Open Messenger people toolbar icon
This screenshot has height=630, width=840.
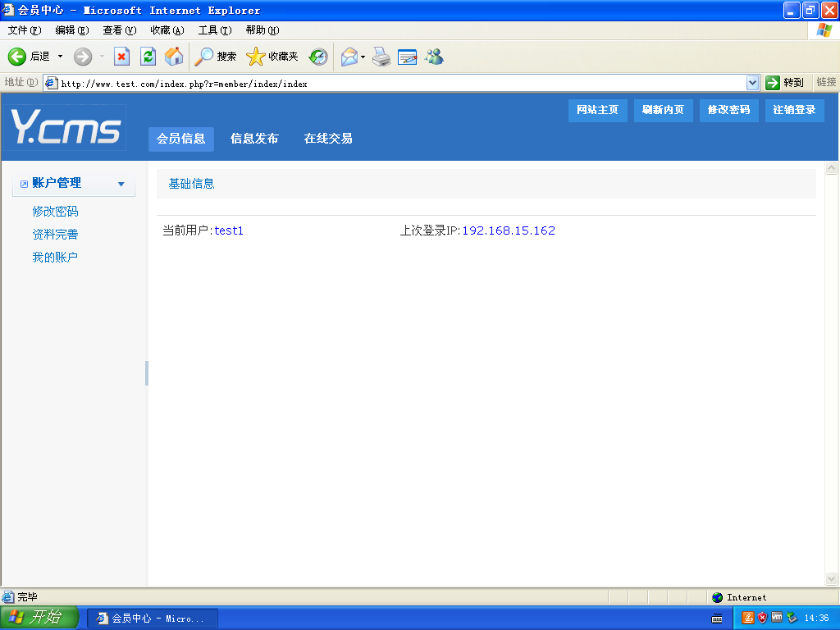[434, 57]
